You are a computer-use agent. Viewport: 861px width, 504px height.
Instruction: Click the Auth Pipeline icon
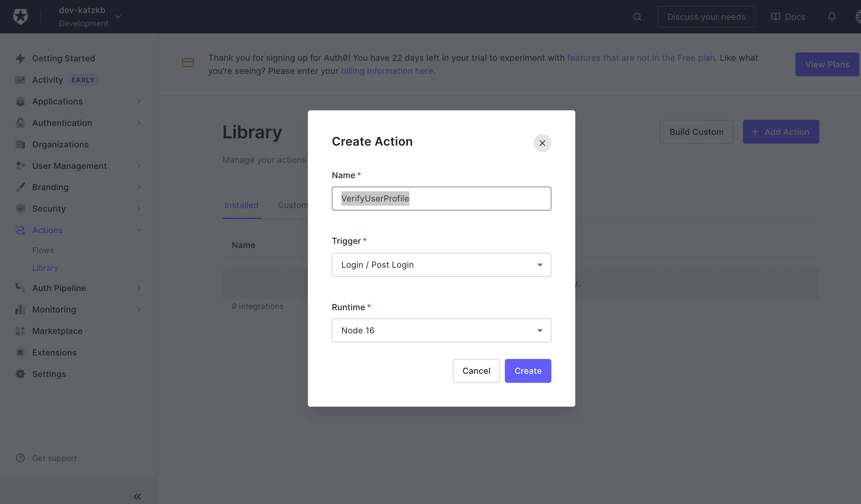tap(20, 288)
